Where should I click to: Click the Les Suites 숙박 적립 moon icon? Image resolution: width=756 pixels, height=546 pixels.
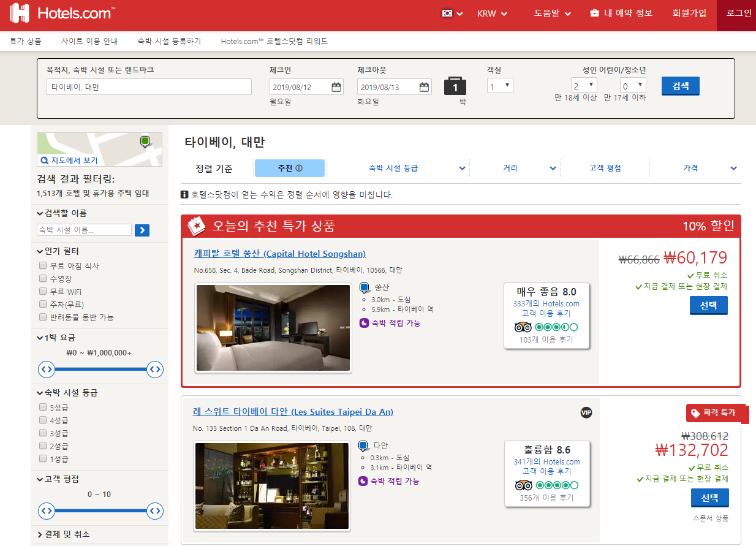coord(363,481)
